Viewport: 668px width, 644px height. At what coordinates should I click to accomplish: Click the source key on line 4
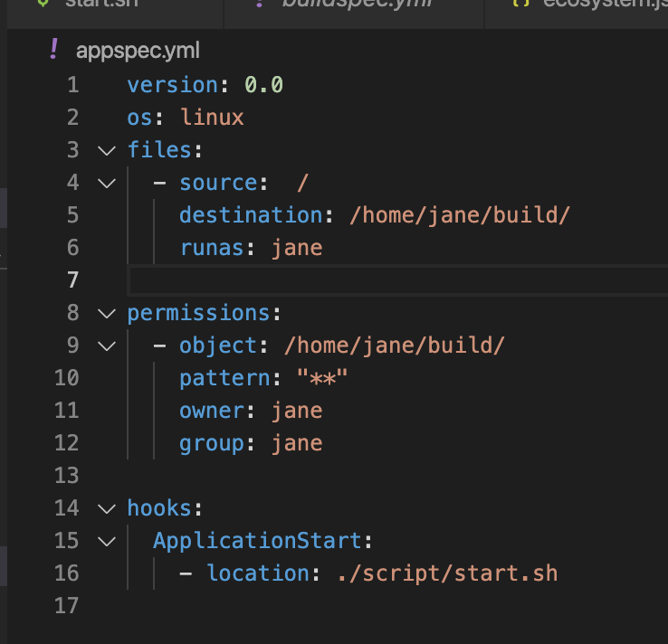(218, 183)
